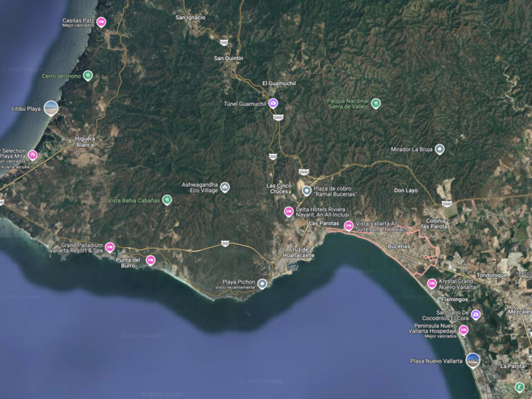Select Parque Nacional Sierra de Vallejo marker
532x399 pixels.
tap(376, 103)
